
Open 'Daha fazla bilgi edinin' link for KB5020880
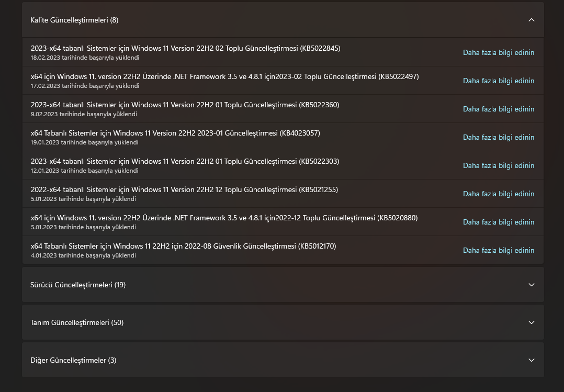click(x=499, y=222)
